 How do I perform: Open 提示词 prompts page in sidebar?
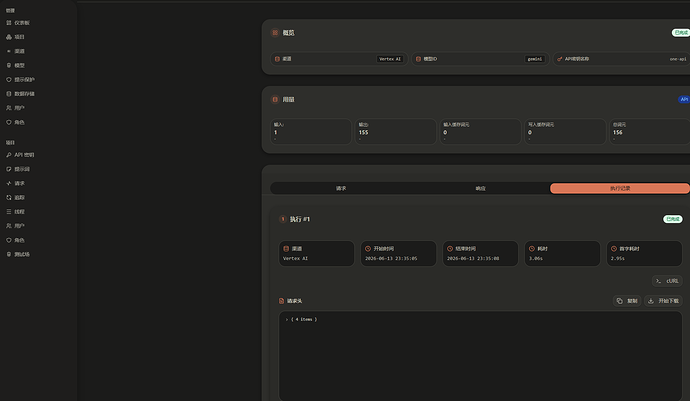[x=18, y=169]
